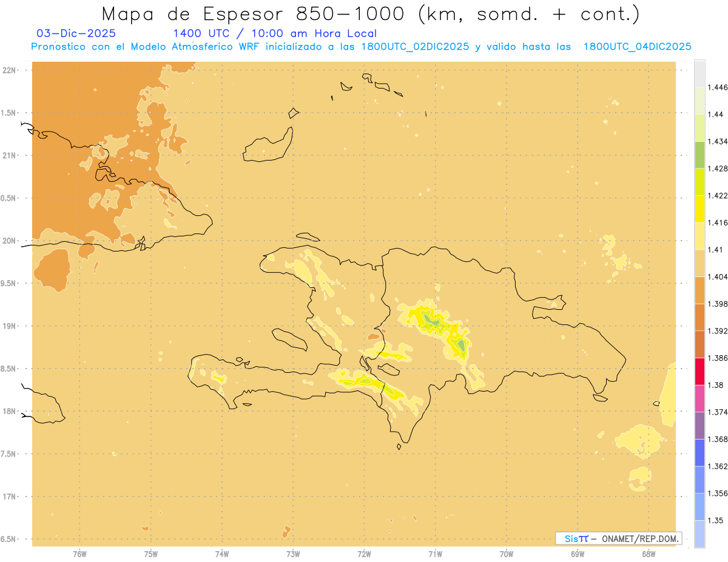Viewport: 728px width, 562px height.
Task: Click the legend value '1.362'
Action: [x=718, y=466]
